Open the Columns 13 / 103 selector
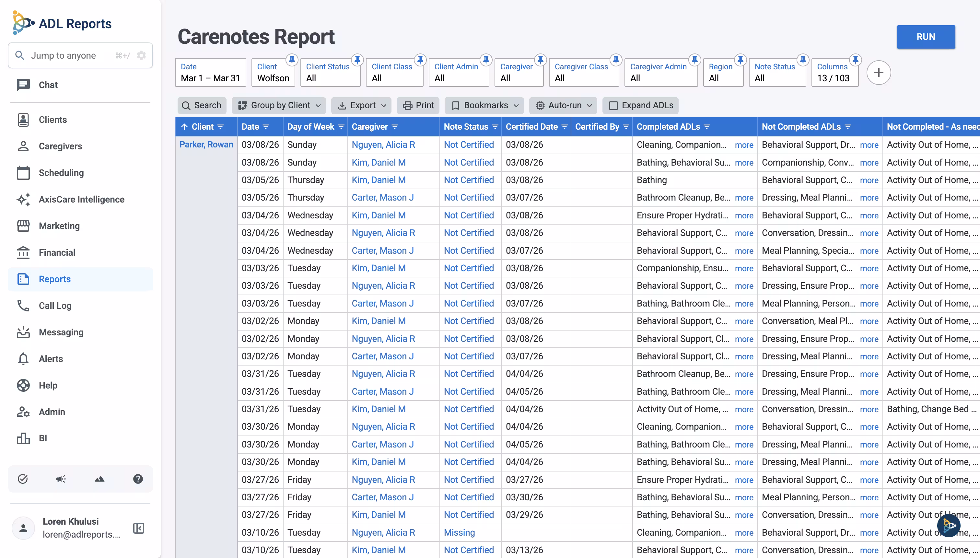The width and height of the screenshot is (980, 558). click(835, 73)
